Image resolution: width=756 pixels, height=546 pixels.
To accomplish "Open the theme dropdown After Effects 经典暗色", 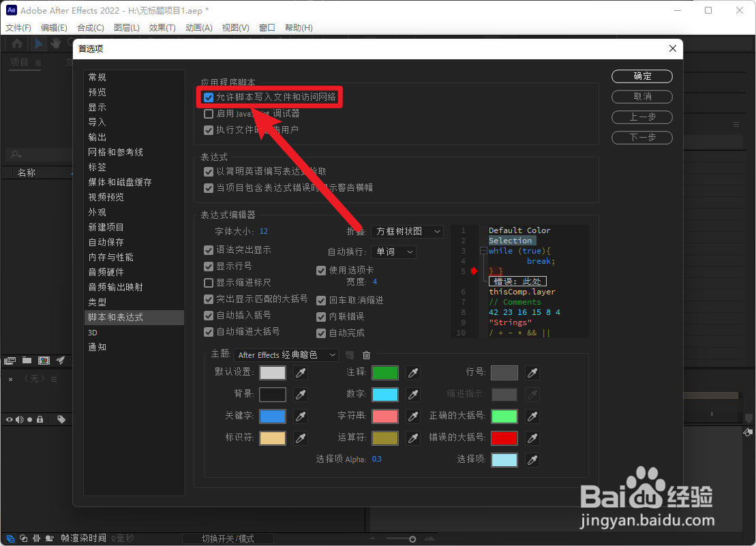I will click(286, 355).
